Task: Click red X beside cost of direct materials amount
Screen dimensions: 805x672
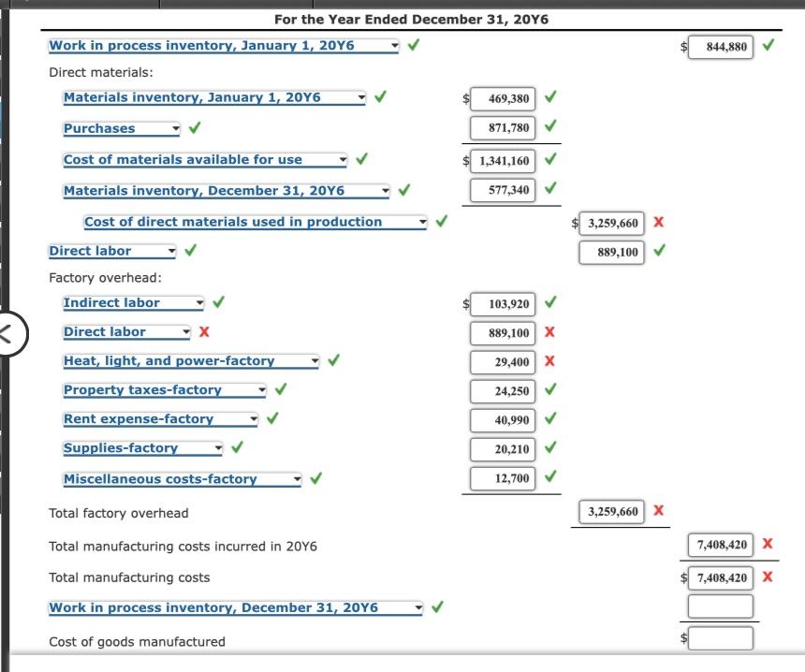Action: click(x=659, y=222)
